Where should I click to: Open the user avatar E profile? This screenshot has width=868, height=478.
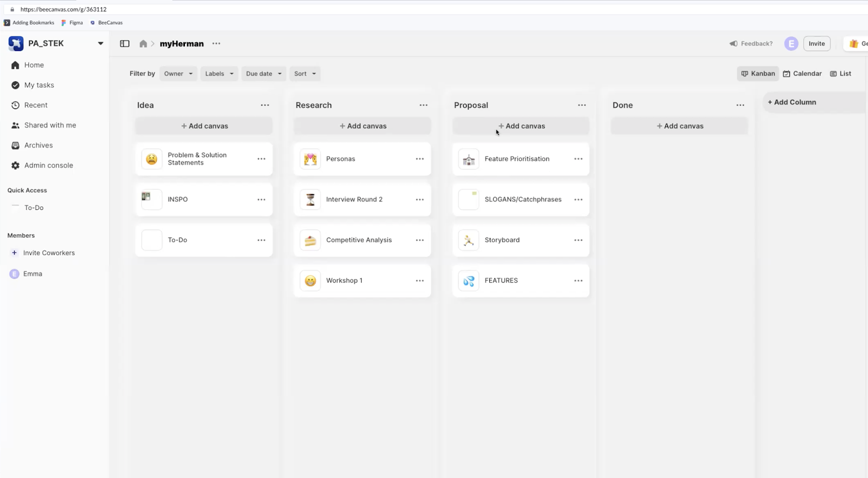point(791,44)
